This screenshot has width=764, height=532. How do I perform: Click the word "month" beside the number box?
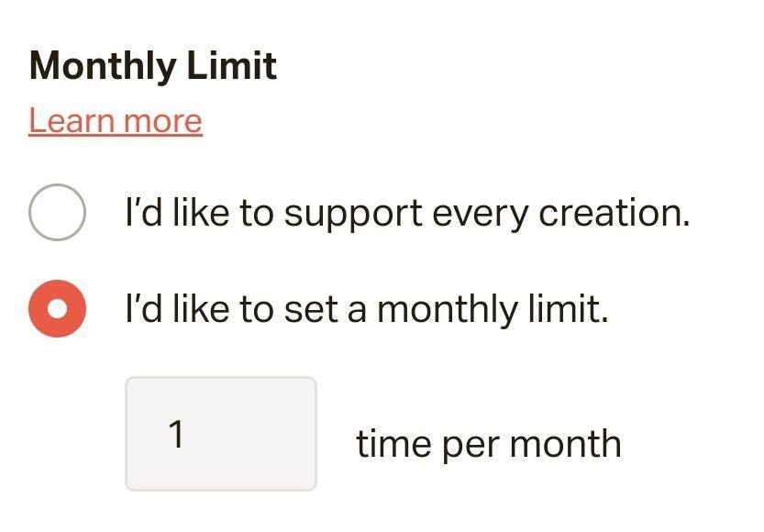565,444
